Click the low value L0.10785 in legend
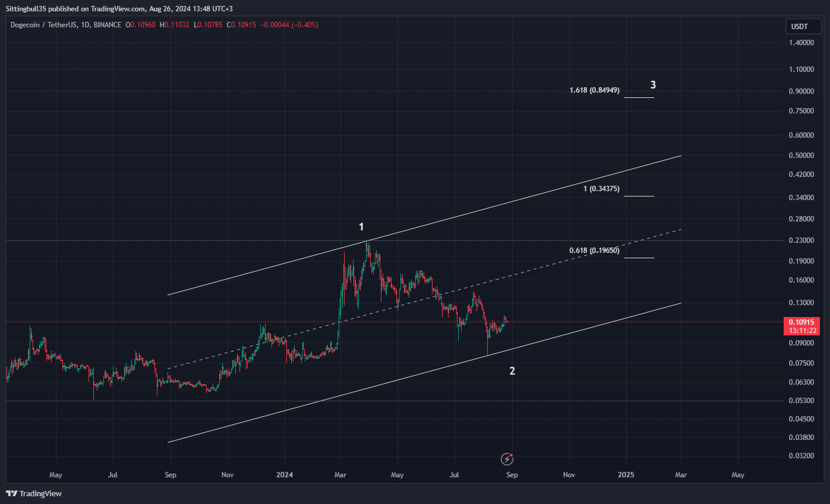The image size is (830, 504). tap(207, 25)
